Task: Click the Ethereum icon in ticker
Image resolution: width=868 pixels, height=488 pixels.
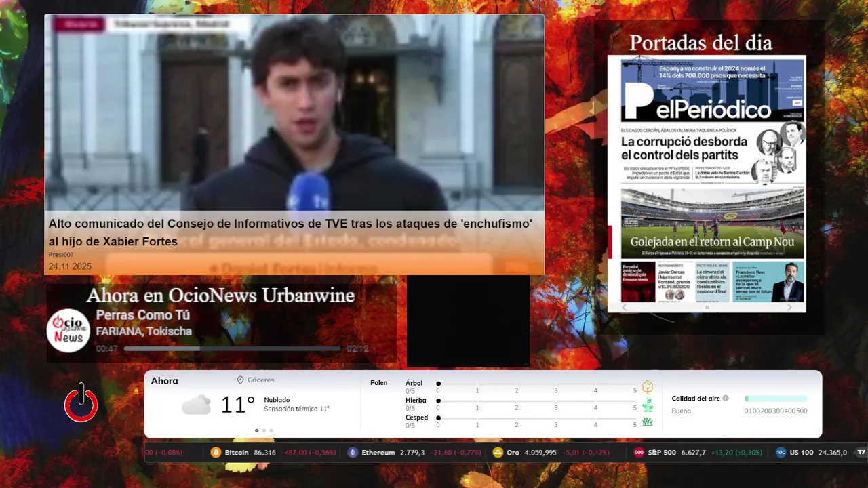Action: (353, 453)
